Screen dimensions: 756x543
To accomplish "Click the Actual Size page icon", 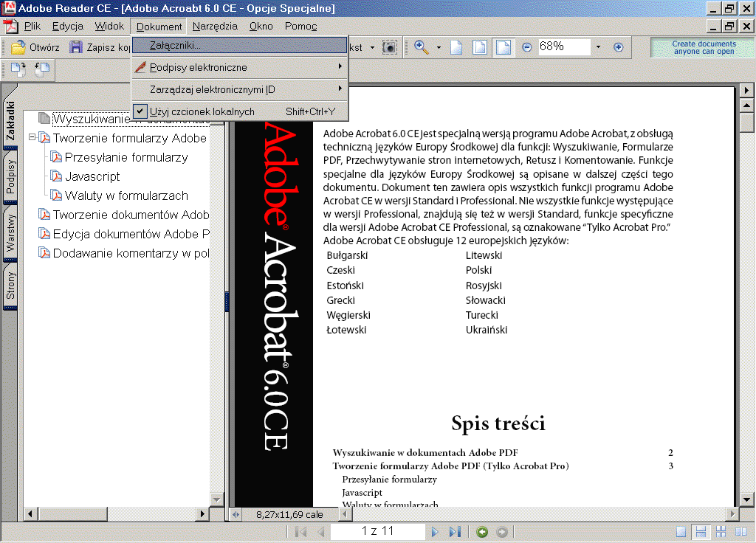I will [x=456, y=46].
